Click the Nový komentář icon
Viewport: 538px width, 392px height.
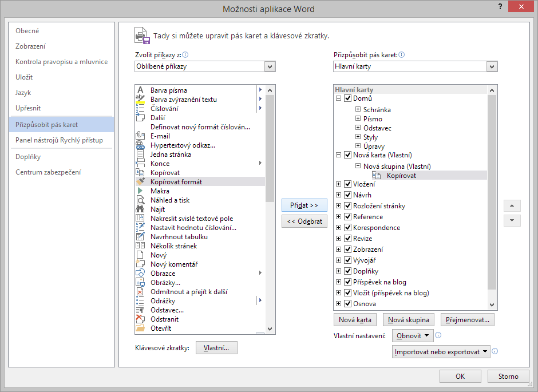coord(140,264)
